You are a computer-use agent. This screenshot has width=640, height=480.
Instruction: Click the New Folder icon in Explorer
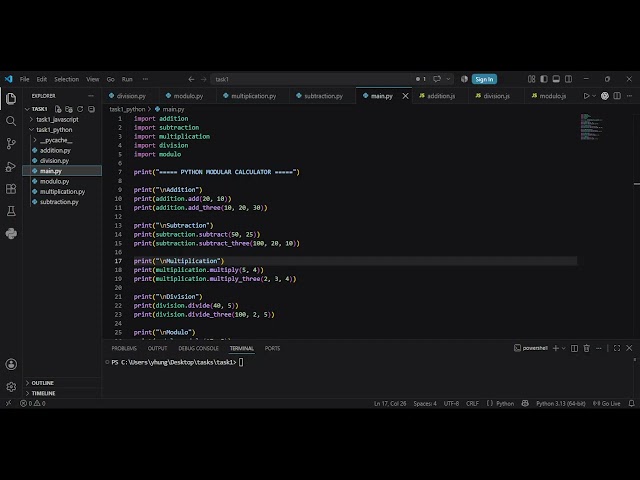pos(69,109)
